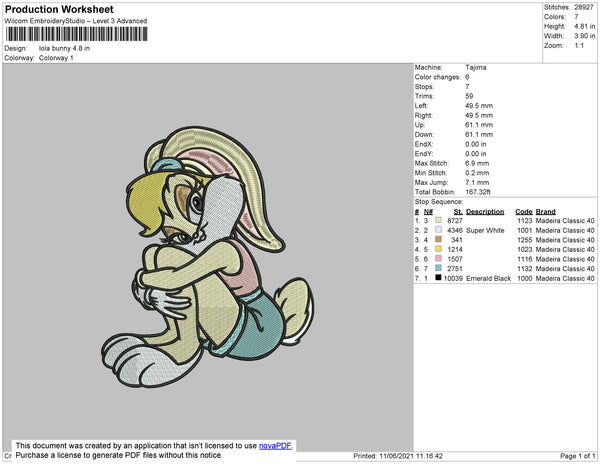Click the EndX value '0.00 in'
600x464 pixels.
(476, 144)
